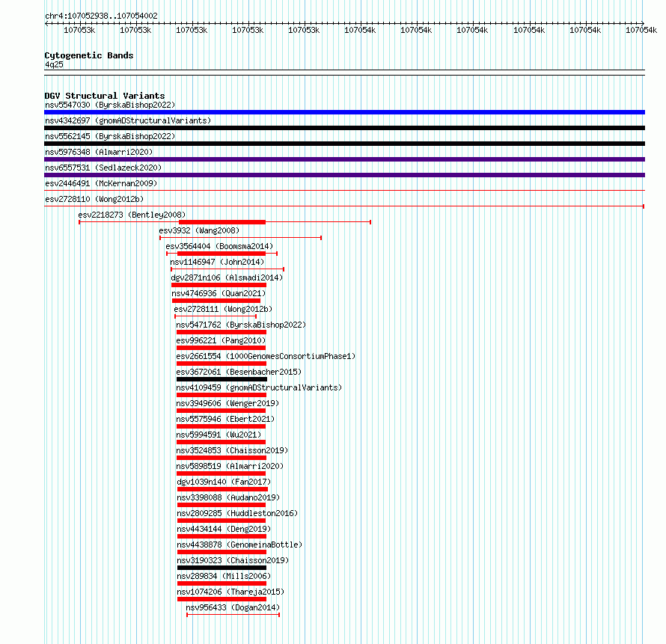Image resolution: width=666 pixels, height=644 pixels.
Task: Click the purple bar of nsv6557531
Action: (x=344, y=175)
